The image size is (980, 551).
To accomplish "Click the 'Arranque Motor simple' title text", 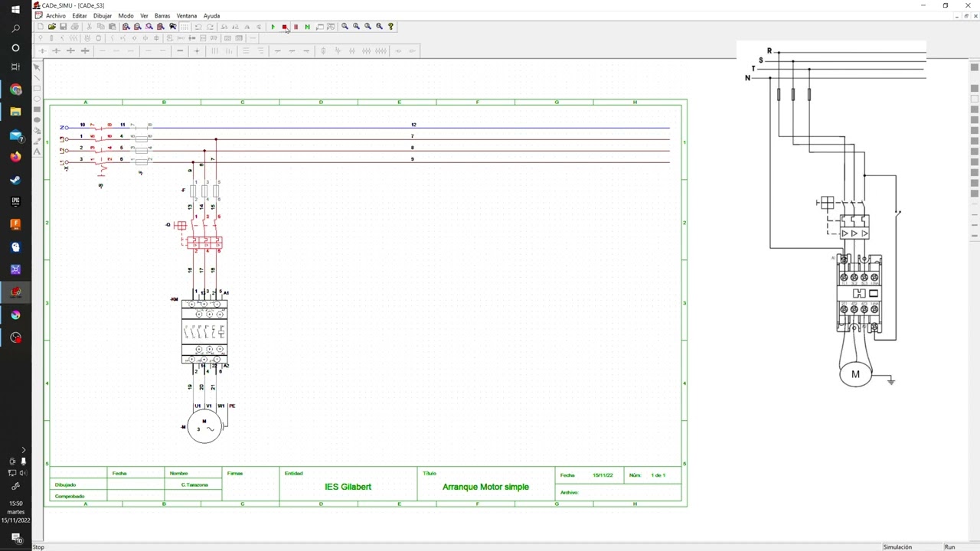I will 485,487.
